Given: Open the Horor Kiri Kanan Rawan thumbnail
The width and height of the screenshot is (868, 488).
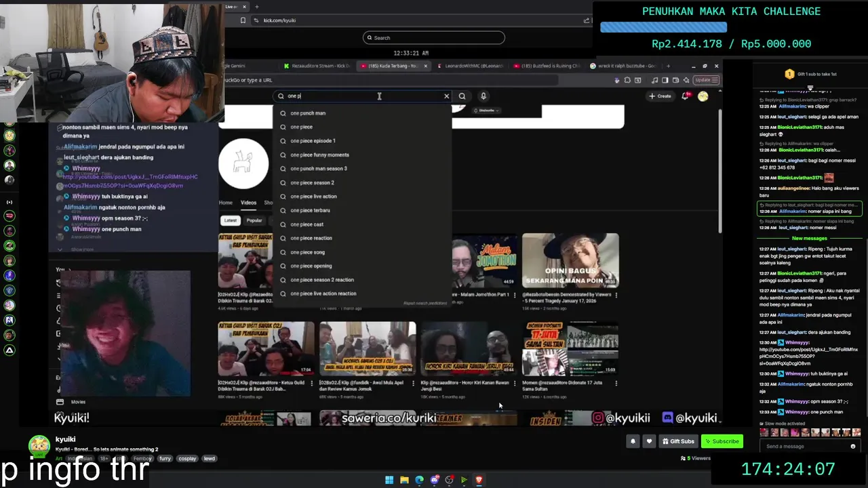Looking at the screenshot, I should pos(469,348).
